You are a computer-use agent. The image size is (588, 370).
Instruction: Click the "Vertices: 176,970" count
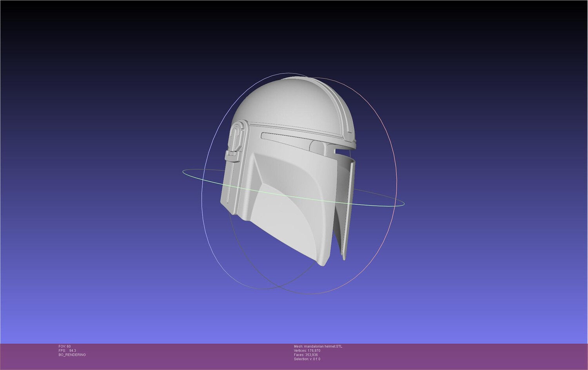[x=307, y=351]
